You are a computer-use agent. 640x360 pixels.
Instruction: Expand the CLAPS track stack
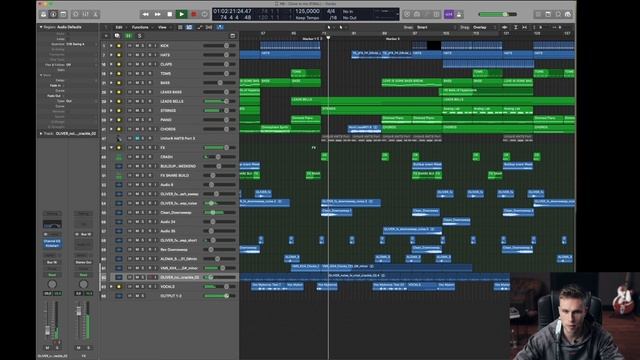pyautogui.click(x=111, y=64)
